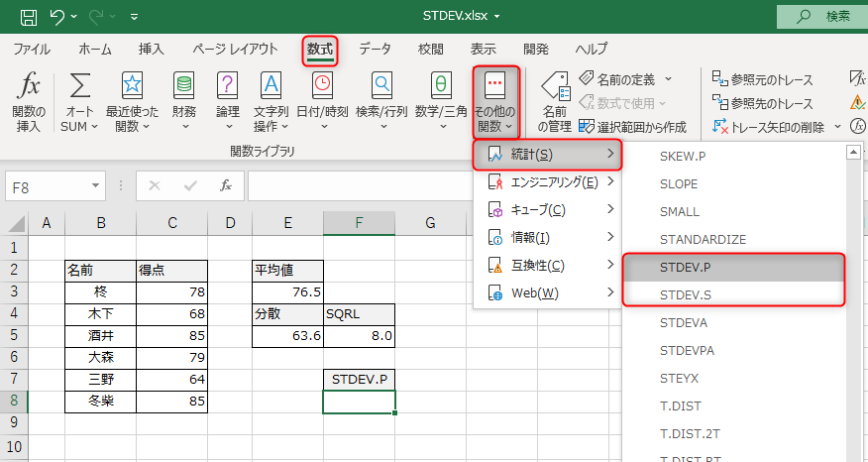Switch to the Home (ホーム) tab
The image size is (868, 462).
(95, 49)
